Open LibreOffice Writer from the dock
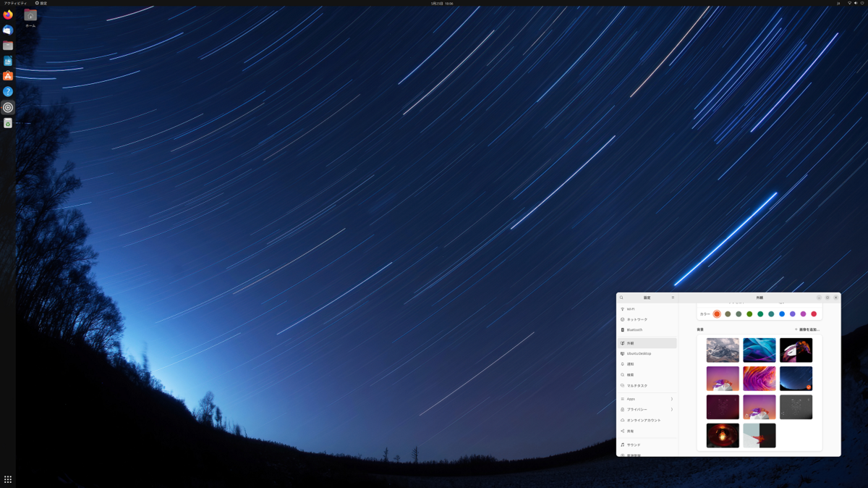The width and height of the screenshot is (868, 488). click(8, 61)
